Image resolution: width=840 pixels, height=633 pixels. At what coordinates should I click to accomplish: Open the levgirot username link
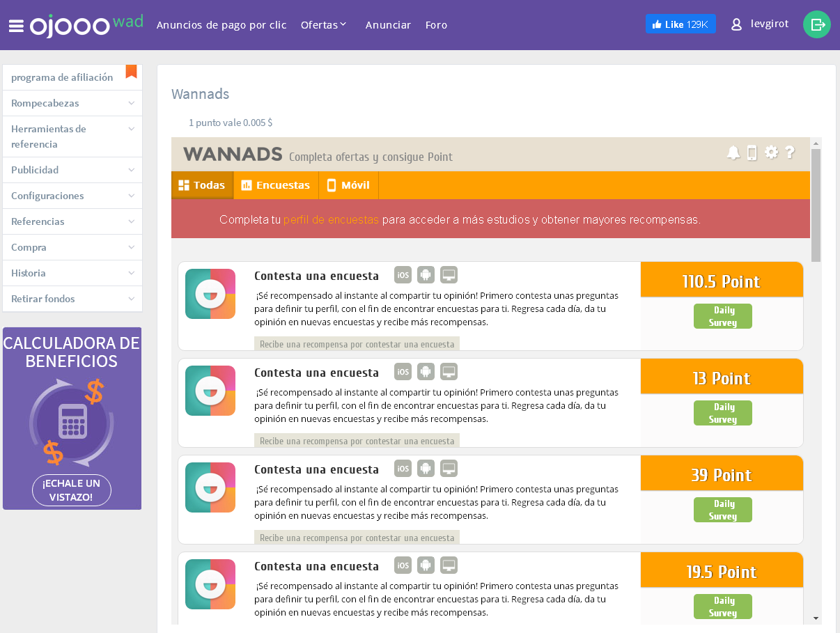(x=770, y=24)
